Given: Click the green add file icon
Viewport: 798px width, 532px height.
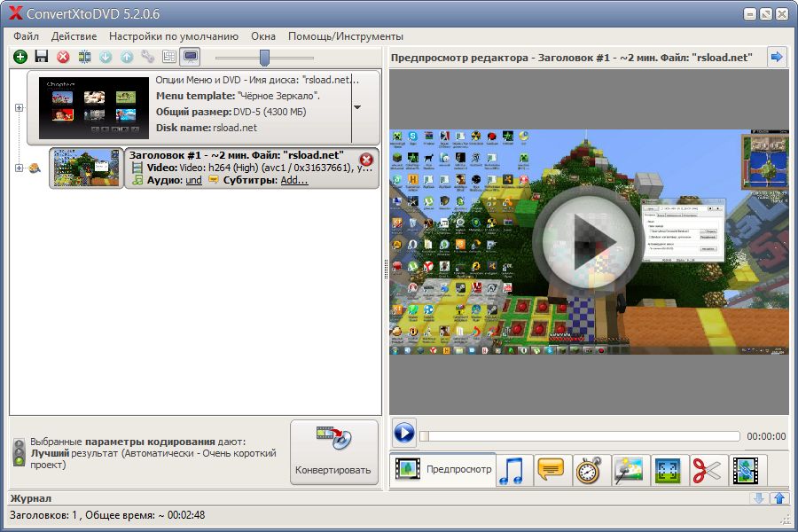Looking at the screenshot, I should 20,57.
